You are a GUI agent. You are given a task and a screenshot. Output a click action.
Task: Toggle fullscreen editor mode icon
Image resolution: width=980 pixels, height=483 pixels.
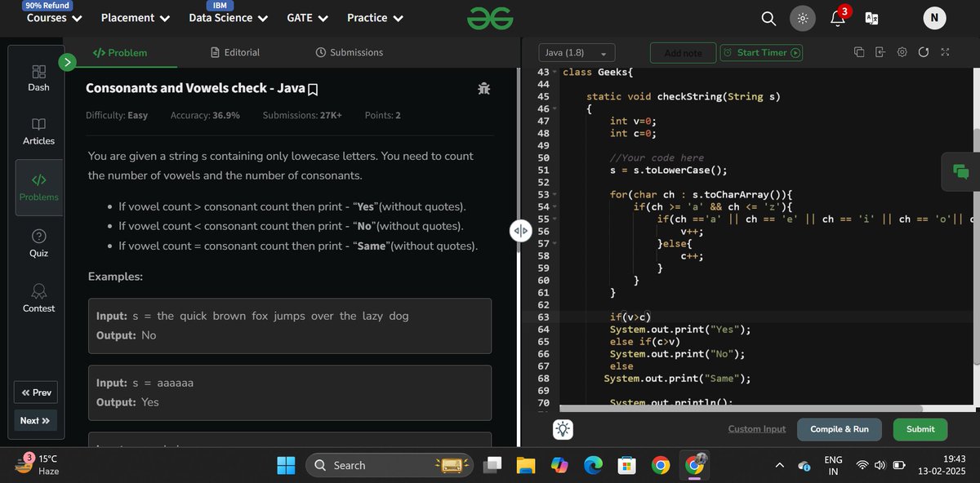coord(945,52)
